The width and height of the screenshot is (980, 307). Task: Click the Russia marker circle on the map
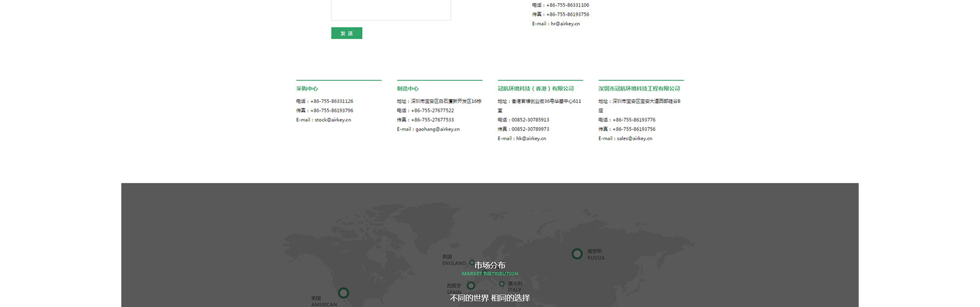[x=576, y=254]
